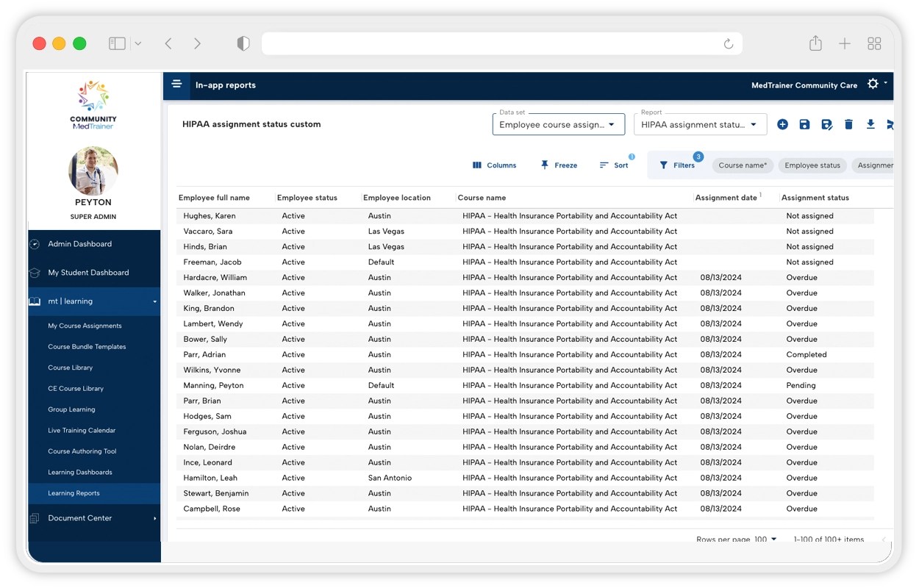This screenshot has height=588, width=919.
Task: Click the save-as edit report icon
Action: (x=826, y=125)
